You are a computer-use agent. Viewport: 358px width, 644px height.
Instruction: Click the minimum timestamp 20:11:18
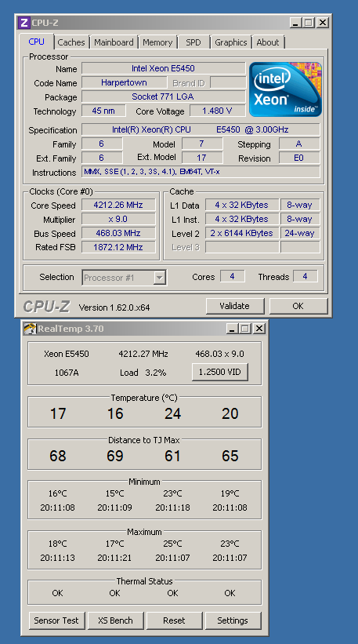172,508
